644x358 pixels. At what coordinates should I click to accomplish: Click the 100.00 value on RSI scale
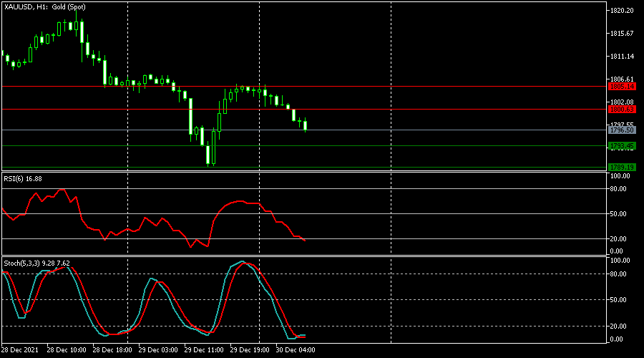(x=620, y=176)
